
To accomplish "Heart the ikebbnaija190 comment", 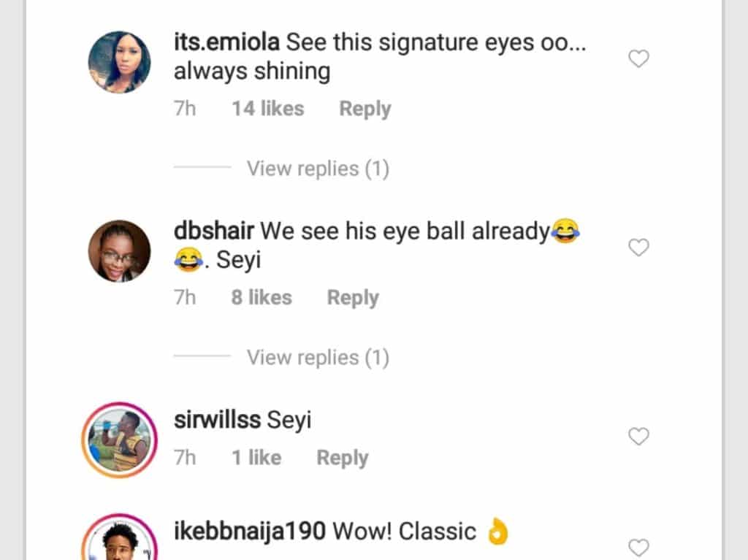I will coord(638,548).
